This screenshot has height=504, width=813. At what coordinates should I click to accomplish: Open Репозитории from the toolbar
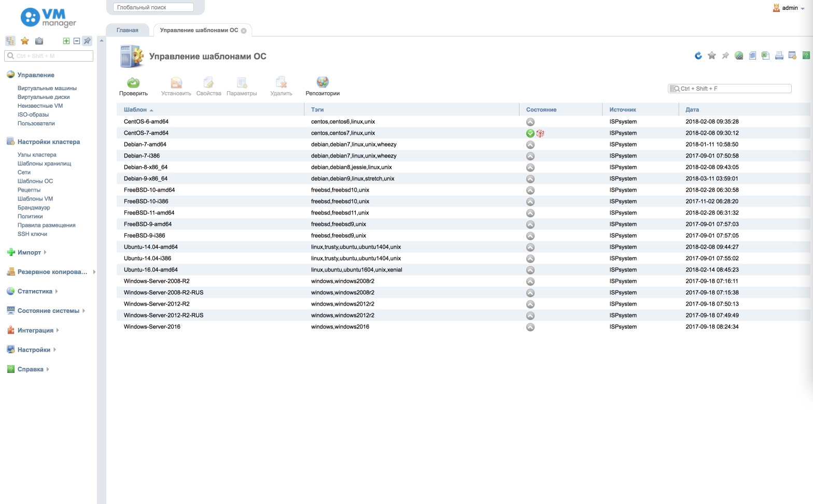pyautogui.click(x=322, y=86)
